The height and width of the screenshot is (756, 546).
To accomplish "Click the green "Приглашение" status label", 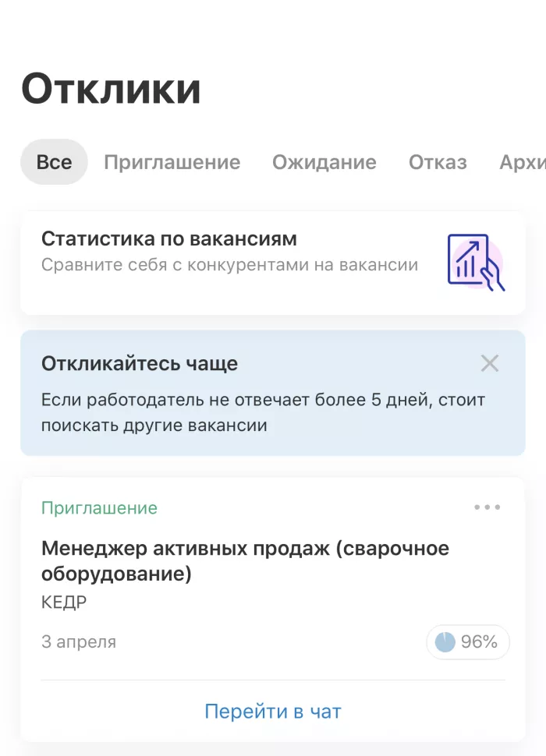I will pos(99,508).
